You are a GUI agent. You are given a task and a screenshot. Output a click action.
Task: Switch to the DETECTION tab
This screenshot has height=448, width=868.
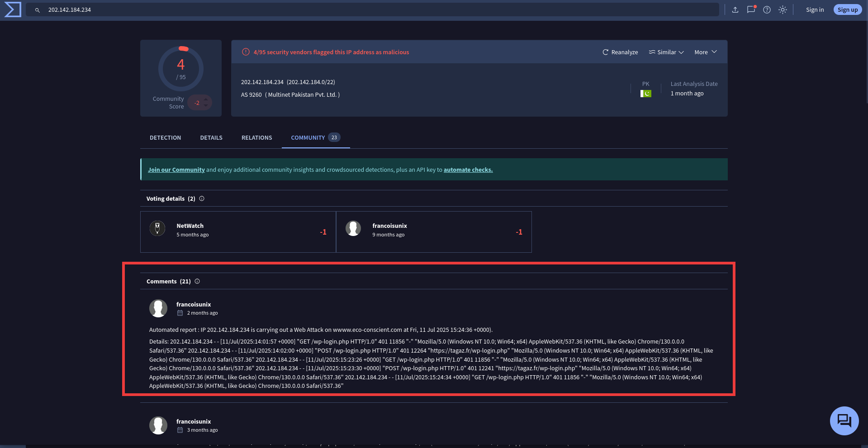165,137
